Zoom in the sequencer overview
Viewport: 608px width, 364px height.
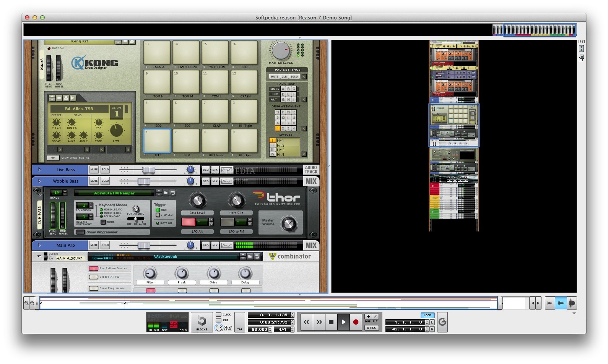[x=32, y=303]
